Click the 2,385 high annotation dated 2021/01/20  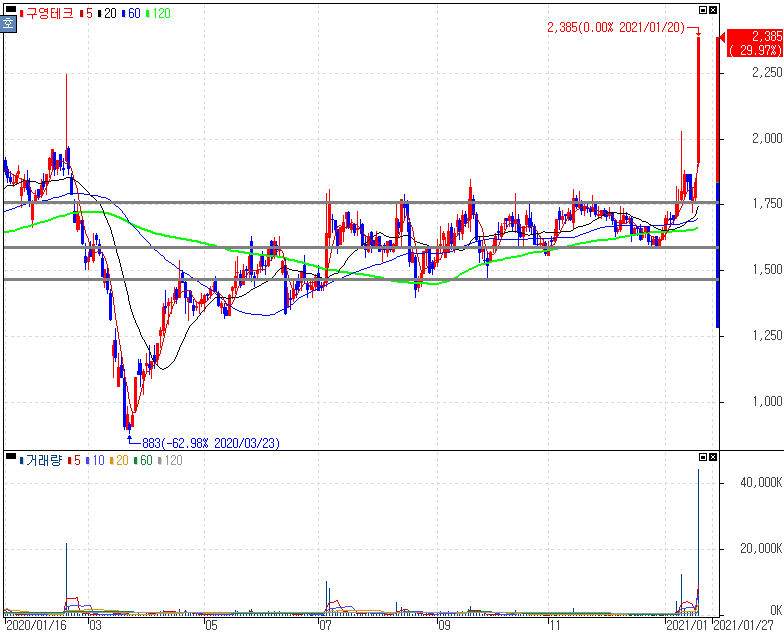pos(616,28)
